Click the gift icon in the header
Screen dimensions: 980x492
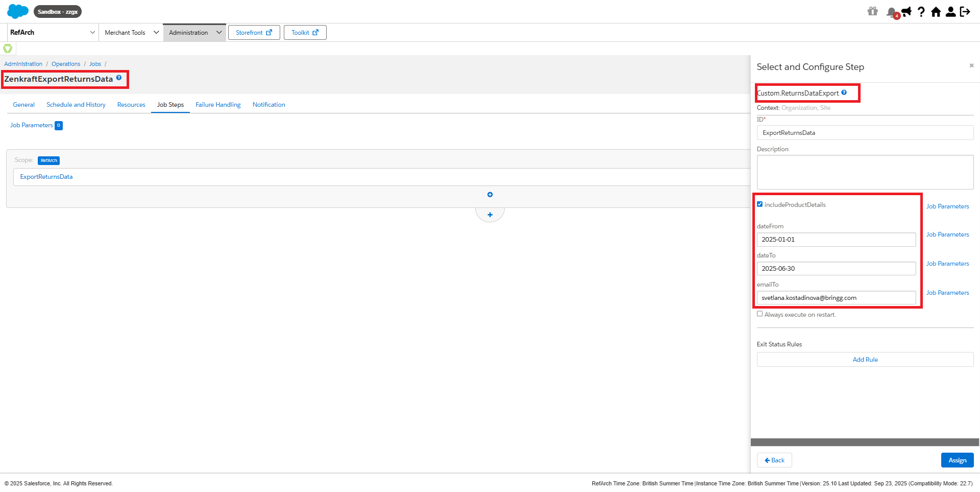click(873, 11)
